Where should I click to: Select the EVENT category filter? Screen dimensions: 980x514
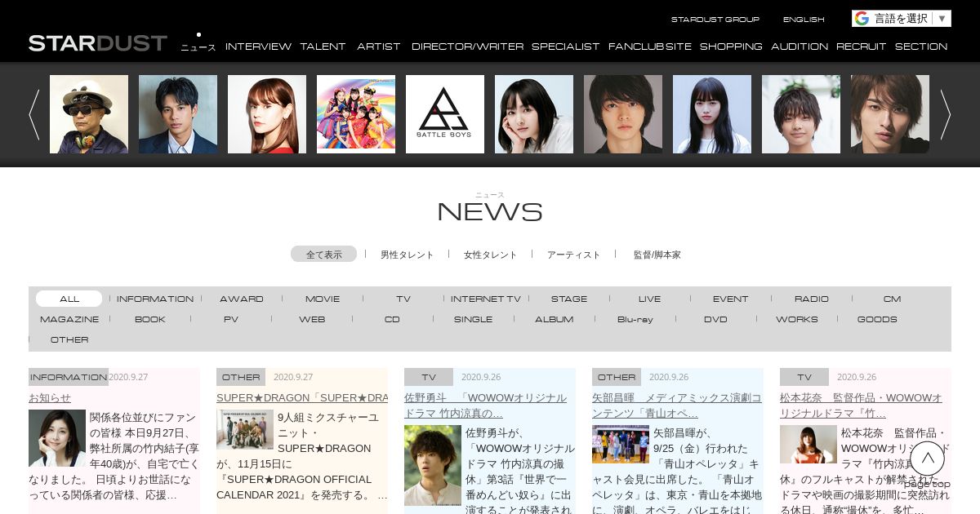(730, 299)
